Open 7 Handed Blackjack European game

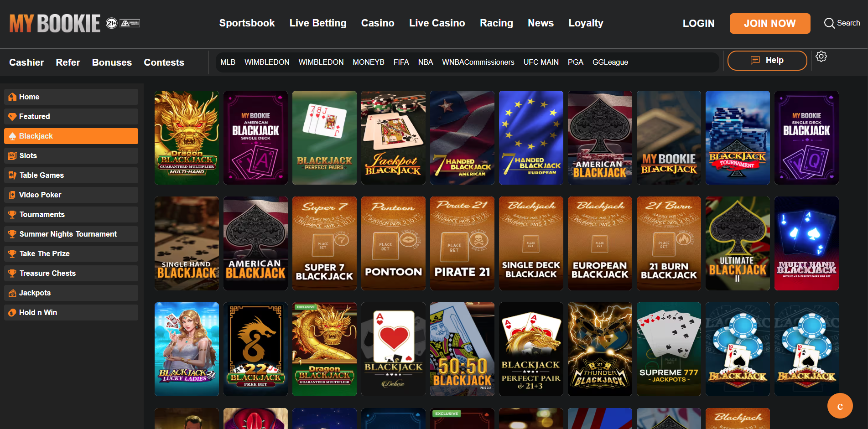[x=531, y=138]
